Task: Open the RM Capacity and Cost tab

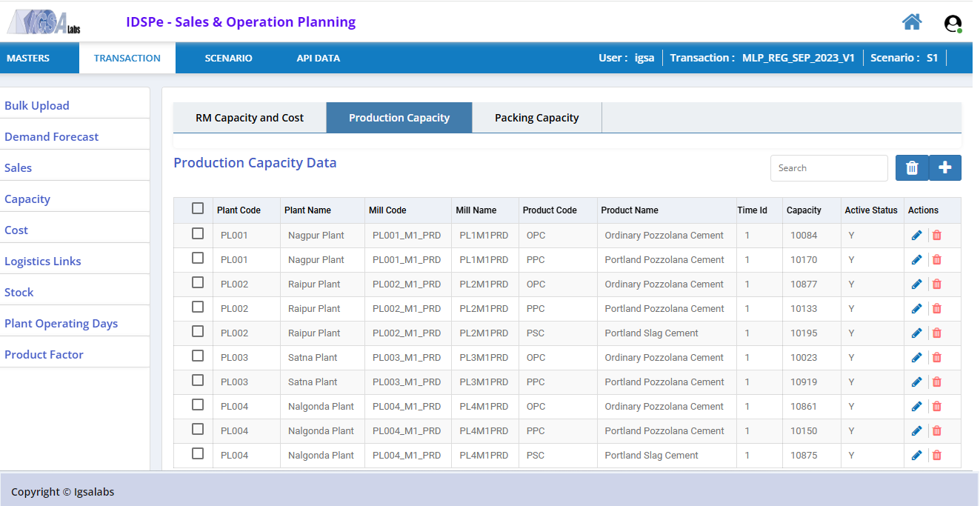Action: point(250,118)
